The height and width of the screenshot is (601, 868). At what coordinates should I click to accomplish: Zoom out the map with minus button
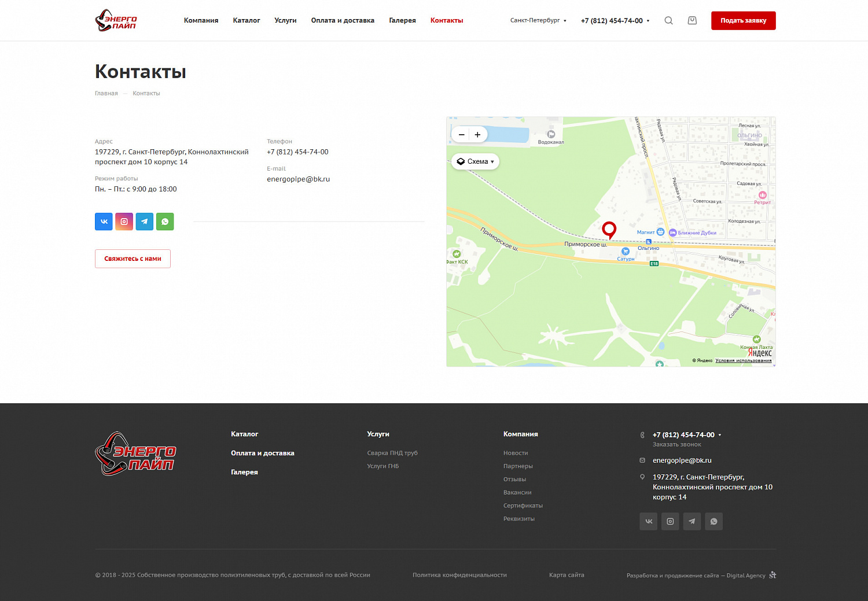click(461, 135)
